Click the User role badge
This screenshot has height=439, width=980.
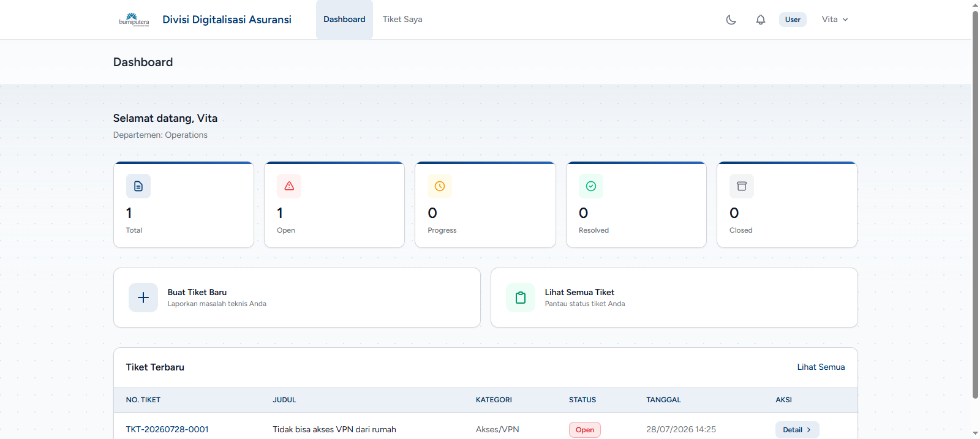793,20
